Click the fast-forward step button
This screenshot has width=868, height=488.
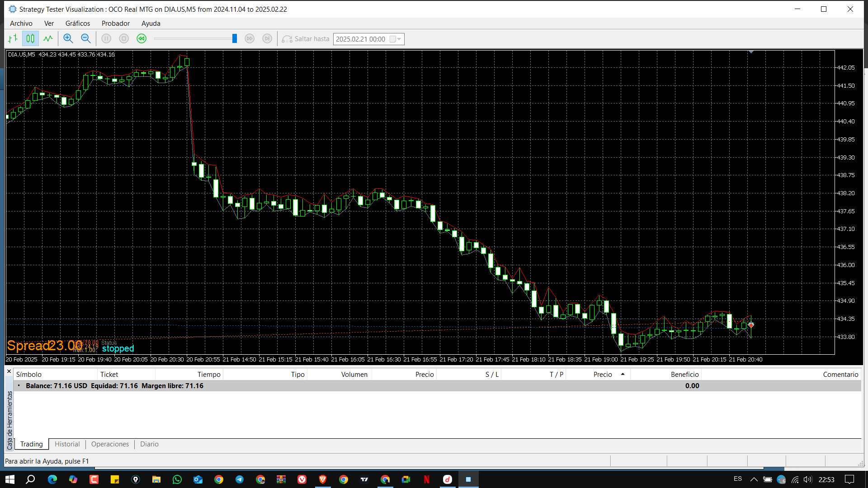(x=250, y=39)
